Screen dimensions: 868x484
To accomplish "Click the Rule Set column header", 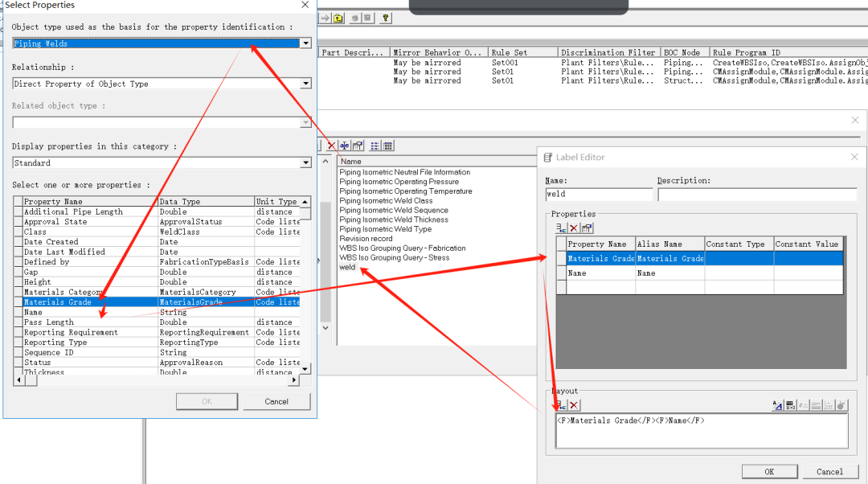I will click(523, 52).
